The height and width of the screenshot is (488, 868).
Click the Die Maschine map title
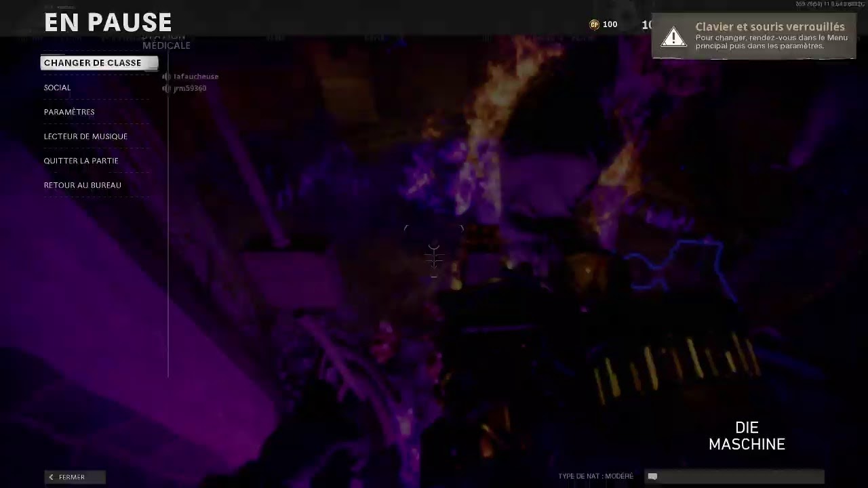747,436
